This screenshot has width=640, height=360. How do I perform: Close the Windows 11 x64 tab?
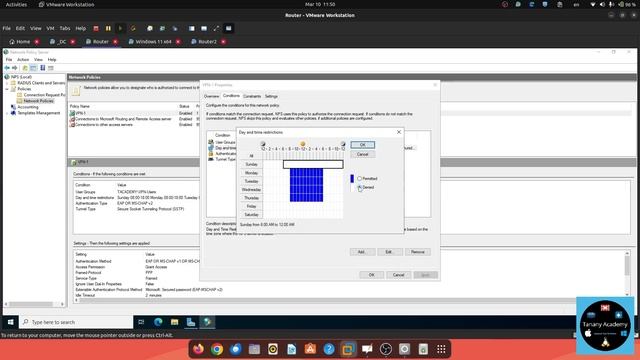click(x=178, y=42)
